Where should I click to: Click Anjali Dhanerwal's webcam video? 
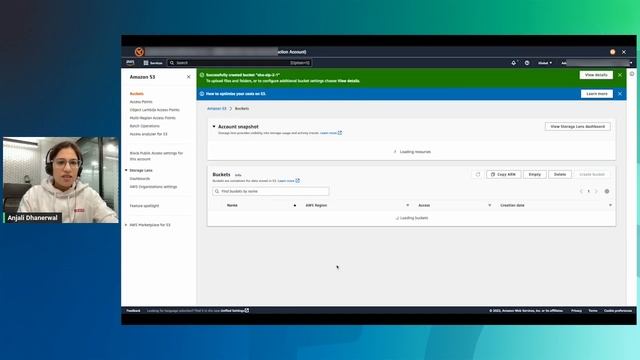point(61,180)
